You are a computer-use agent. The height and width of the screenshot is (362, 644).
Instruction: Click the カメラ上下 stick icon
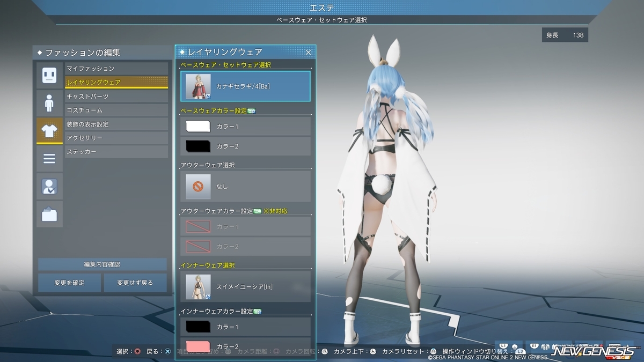pos(374,351)
